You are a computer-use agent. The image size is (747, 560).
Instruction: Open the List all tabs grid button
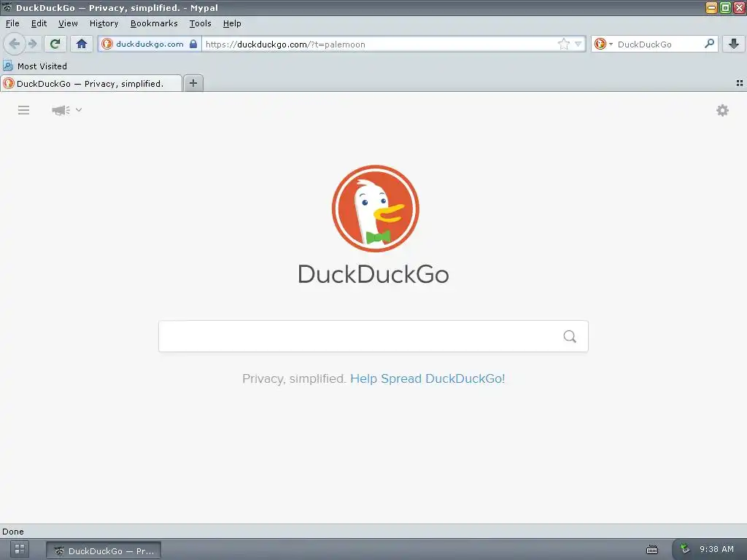[740, 83]
